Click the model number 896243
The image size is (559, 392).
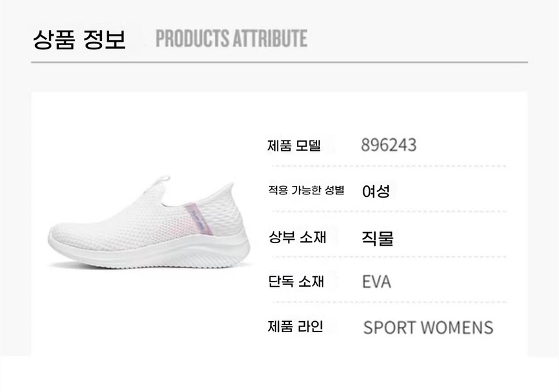[389, 145]
